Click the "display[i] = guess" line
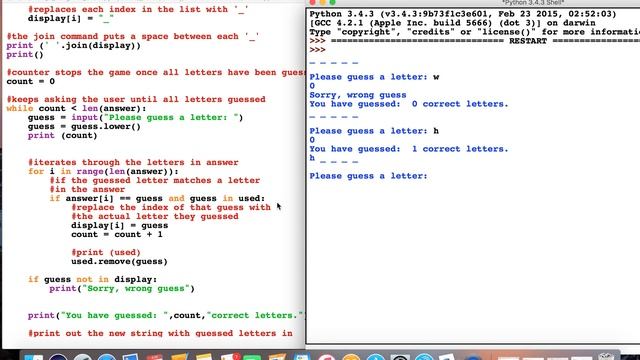 point(120,225)
